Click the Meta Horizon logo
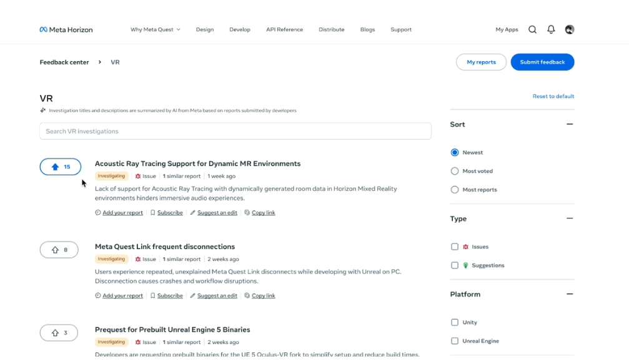629x364 pixels. (x=66, y=29)
